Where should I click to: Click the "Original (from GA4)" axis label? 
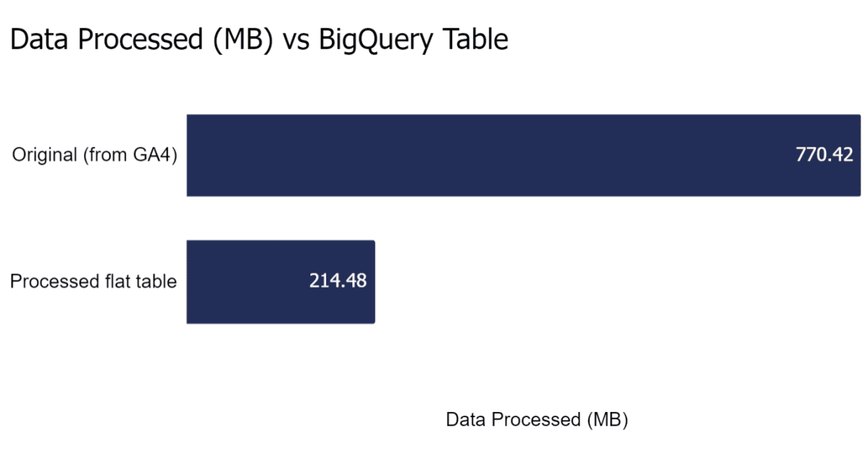click(x=95, y=155)
